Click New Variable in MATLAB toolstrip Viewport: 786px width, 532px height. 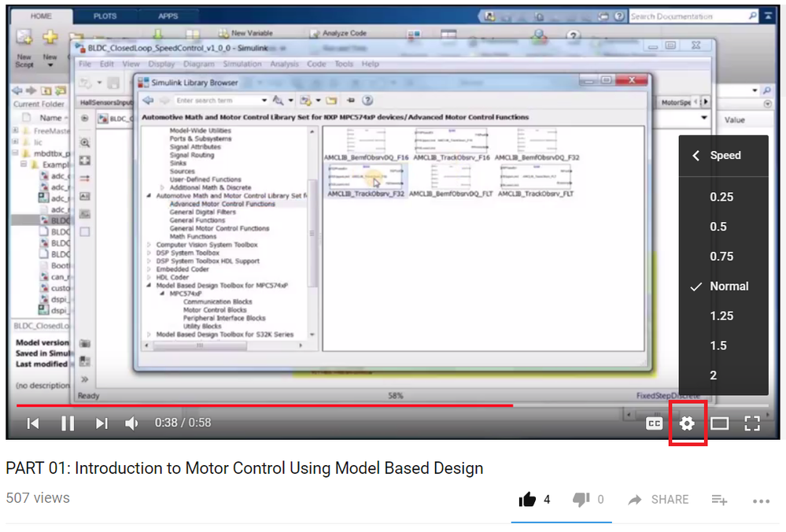(245, 33)
